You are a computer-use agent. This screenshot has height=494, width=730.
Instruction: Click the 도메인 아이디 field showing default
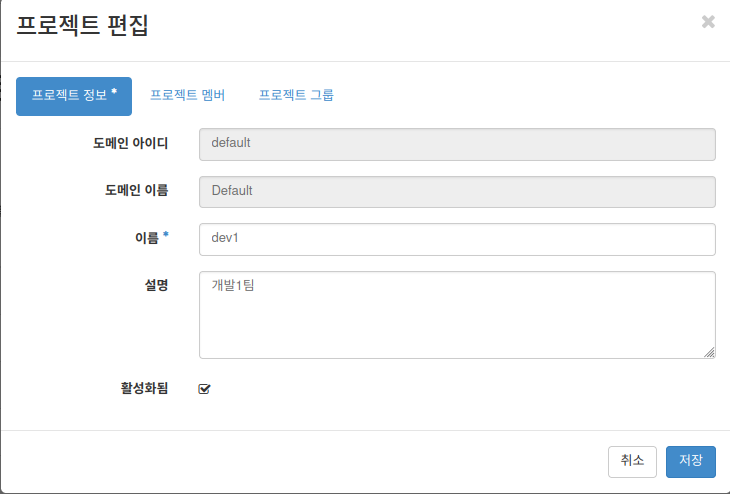tap(457, 144)
